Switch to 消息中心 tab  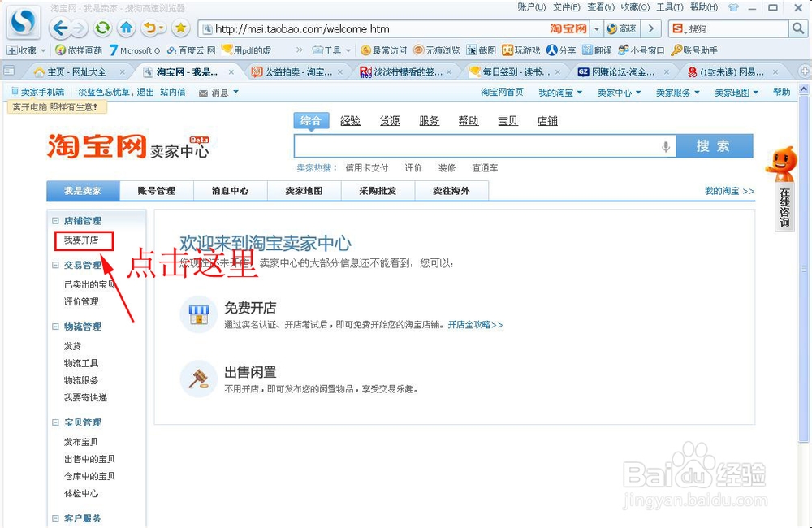click(230, 191)
